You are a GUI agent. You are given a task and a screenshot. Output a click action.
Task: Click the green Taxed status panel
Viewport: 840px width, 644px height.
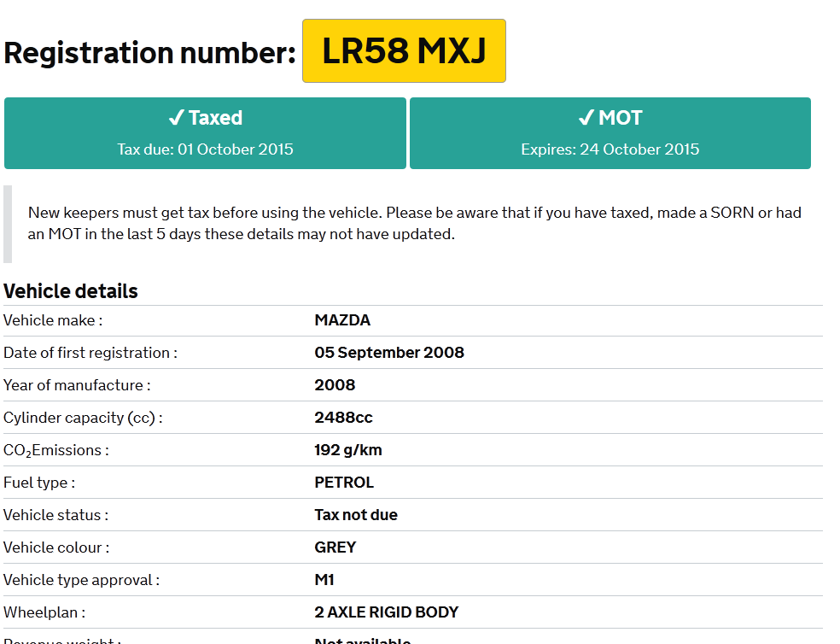(205, 133)
